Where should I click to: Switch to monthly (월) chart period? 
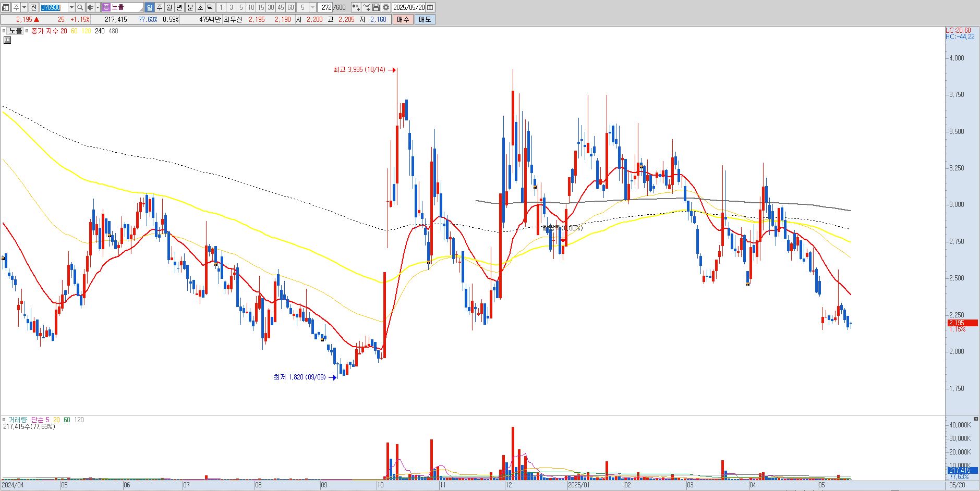tap(169, 7)
